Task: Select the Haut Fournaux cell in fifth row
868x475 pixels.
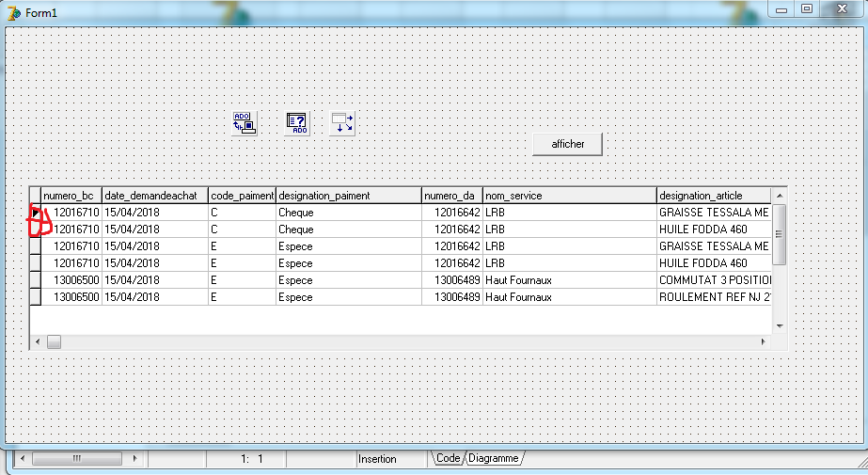Action: [x=569, y=280]
